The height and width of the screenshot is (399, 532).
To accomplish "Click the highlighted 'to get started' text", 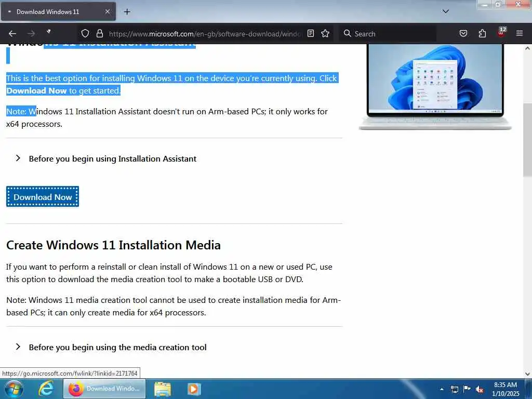I will [x=95, y=90].
